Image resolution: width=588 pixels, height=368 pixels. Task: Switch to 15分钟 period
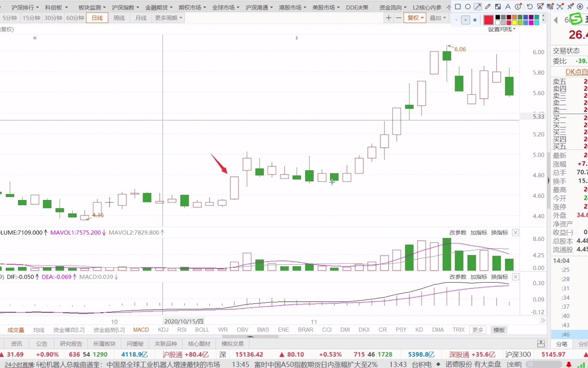tap(31, 18)
